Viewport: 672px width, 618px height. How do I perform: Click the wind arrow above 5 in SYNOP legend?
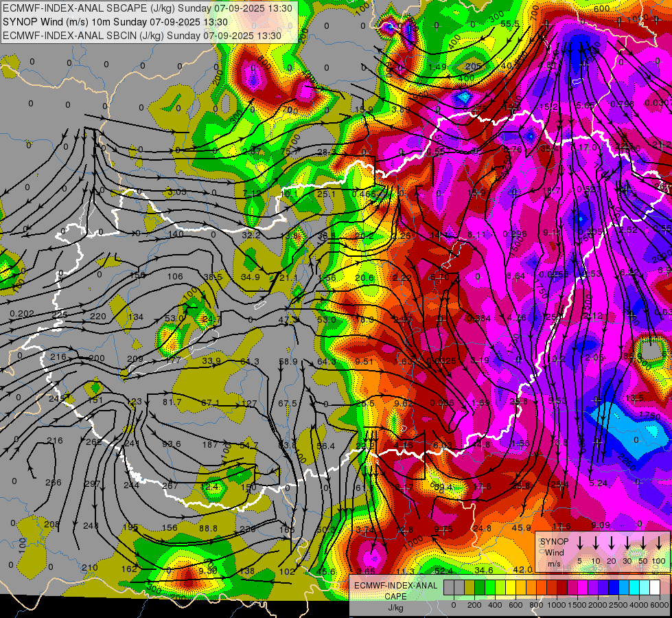click(x=580, y=544)
